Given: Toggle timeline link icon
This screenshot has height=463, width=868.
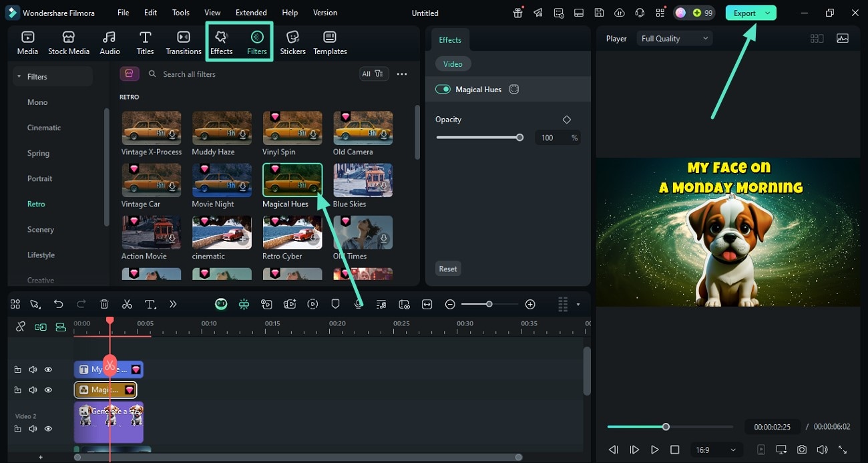Looking at the screenshot, I should click(20, 327).
